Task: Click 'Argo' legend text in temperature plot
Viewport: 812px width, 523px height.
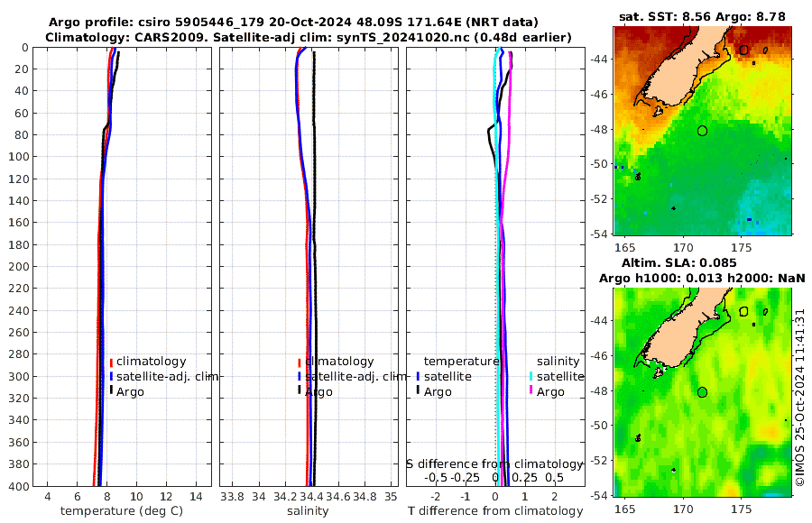Action: click(130, 392)
